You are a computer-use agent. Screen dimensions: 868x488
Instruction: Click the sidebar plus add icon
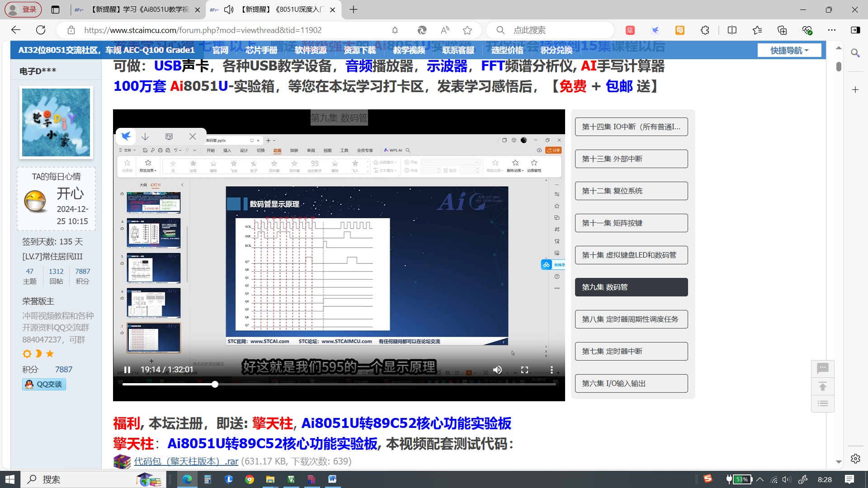855,89
